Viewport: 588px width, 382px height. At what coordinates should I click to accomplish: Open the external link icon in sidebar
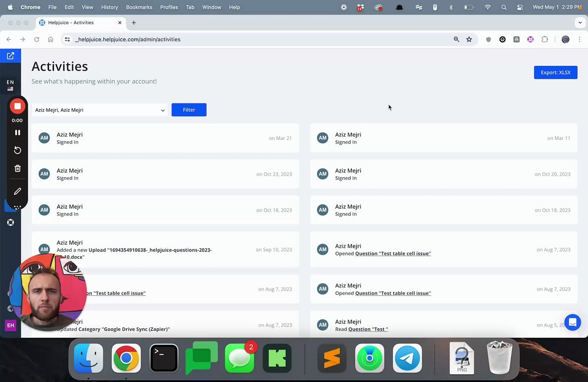[10, 56]
